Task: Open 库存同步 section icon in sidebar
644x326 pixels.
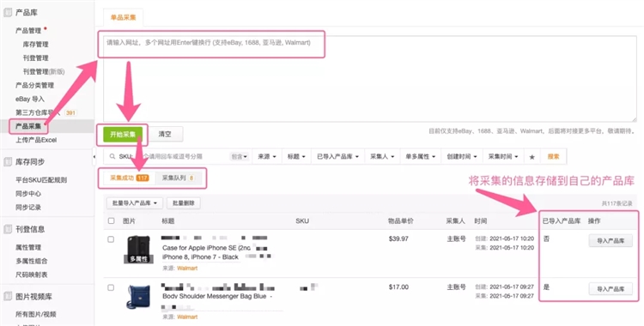Action: 8,162
